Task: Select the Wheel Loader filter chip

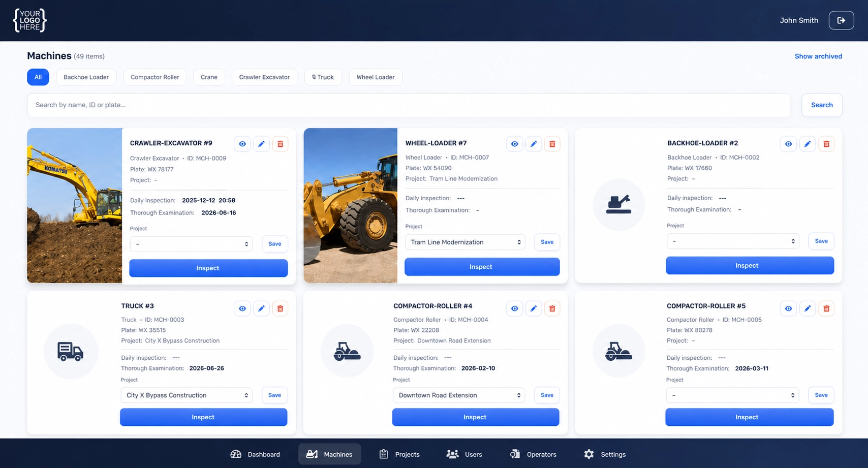Action: [376, 77]
